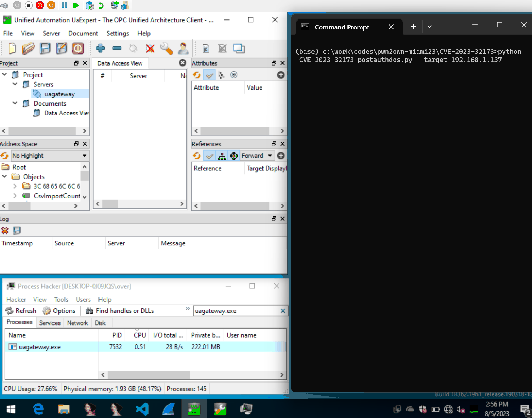Refresh Address Space with orange arrows icon
Screen dimensions: 532x418
click(x=5, y=156)
